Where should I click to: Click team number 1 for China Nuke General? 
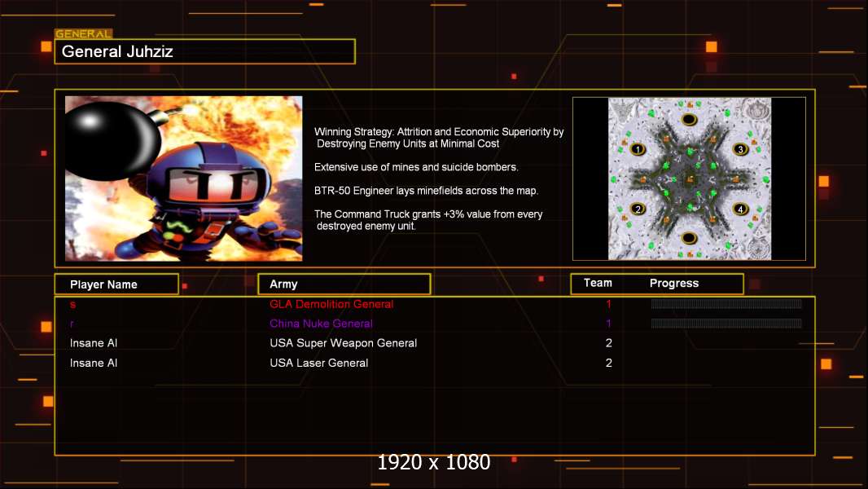point(608,324)
